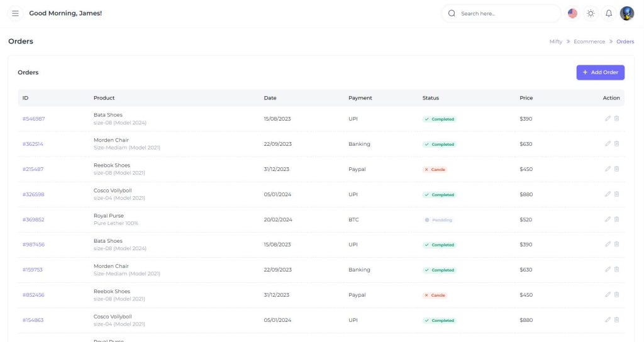The width and height of the screenshot is (644, 342).
Task: Toggle the light/dark theme sun icon
Action: [x=591, y=13]
